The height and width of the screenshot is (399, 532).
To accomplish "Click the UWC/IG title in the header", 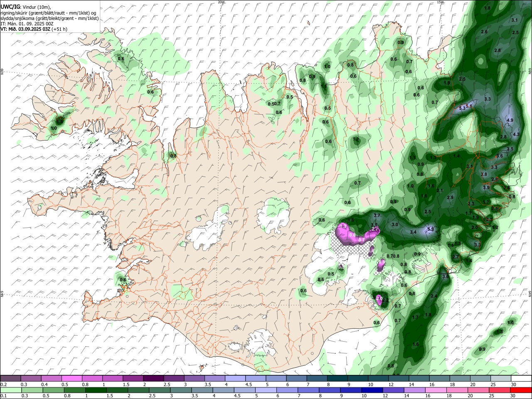I will 10,7.
